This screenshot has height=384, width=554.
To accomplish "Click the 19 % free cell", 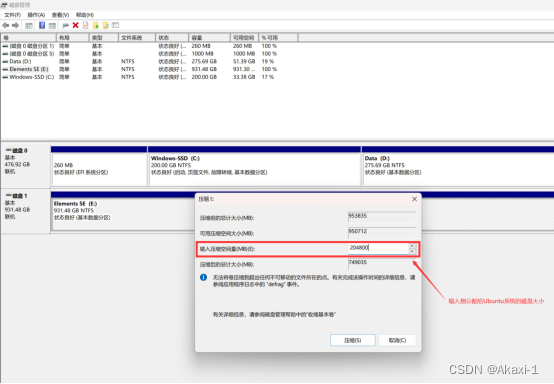I will point(267,61).
